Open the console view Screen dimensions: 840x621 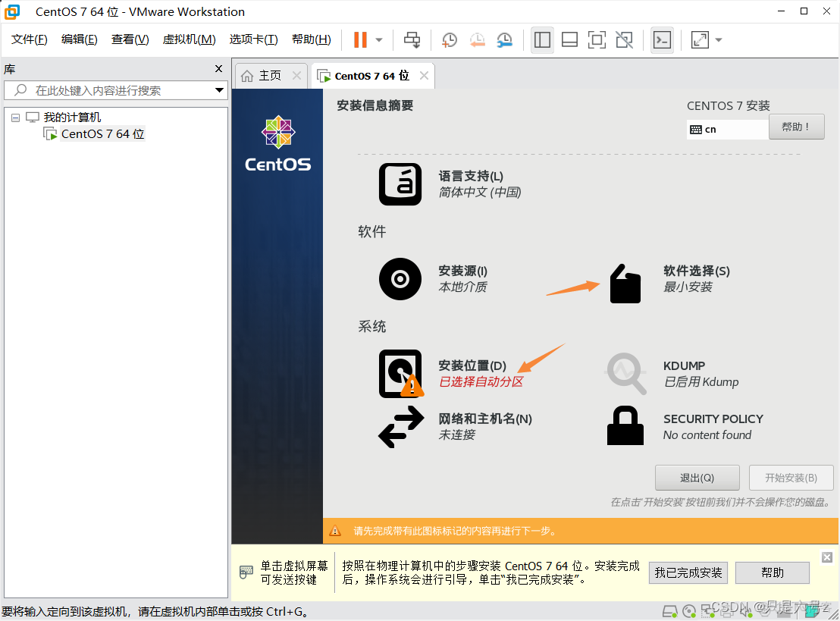click(x=662, y=39)
